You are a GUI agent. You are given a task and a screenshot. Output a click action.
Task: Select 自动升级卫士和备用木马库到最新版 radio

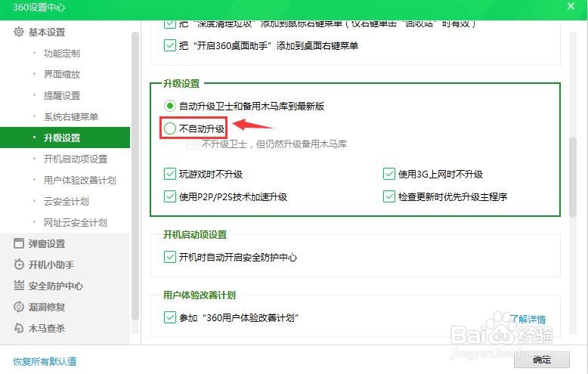point(170,106)
